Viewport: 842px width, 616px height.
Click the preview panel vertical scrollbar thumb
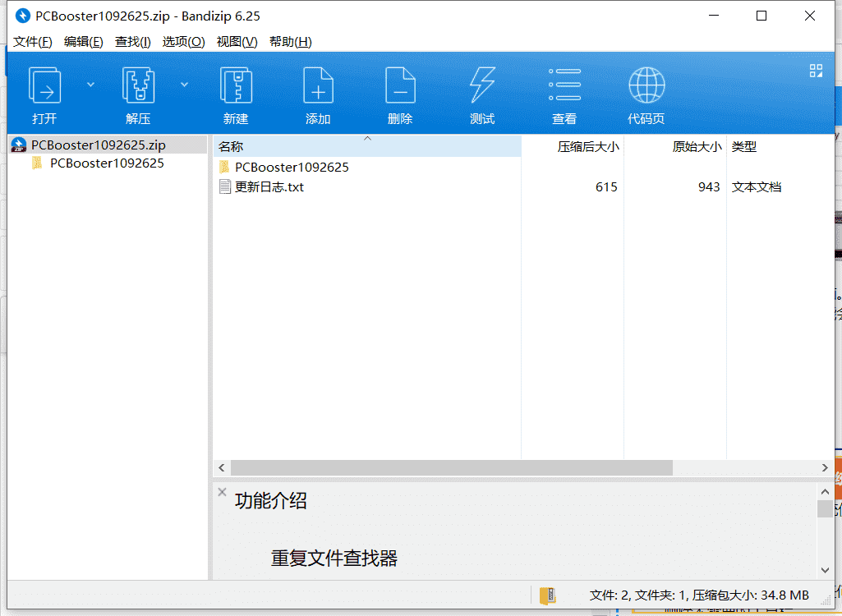pos(826,508)
